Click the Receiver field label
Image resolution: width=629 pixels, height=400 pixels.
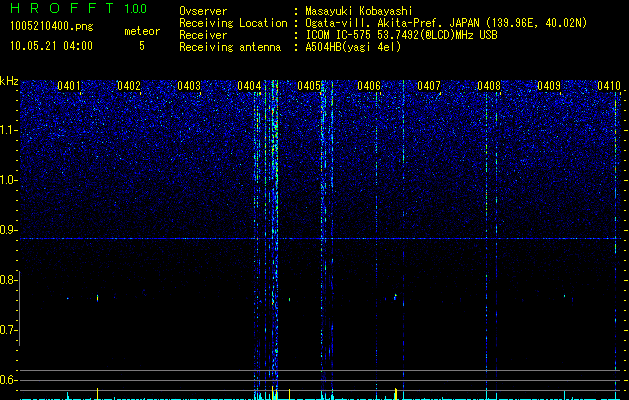tap(203, 35)
